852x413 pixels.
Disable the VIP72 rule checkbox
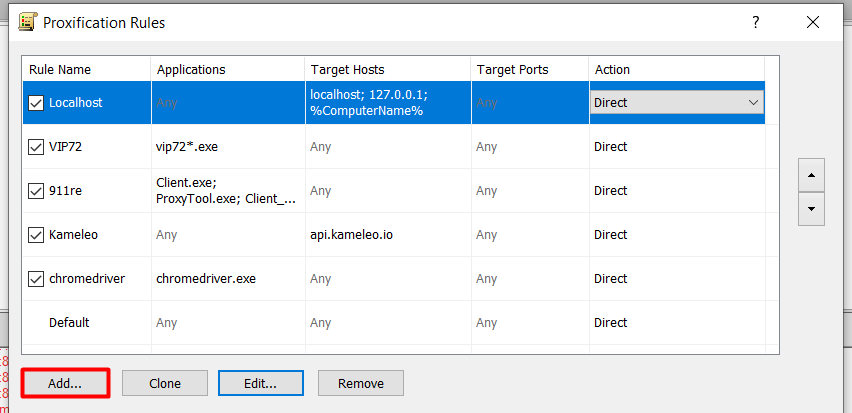click(37, 147)
